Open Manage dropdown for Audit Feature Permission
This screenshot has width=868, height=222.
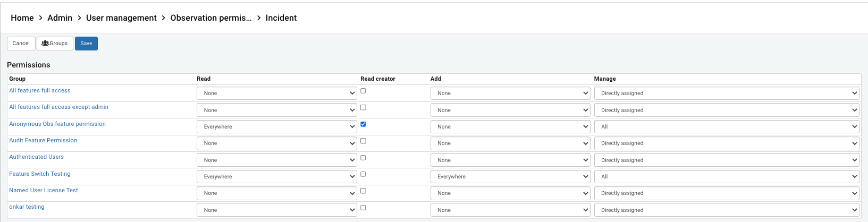(726, 143)
